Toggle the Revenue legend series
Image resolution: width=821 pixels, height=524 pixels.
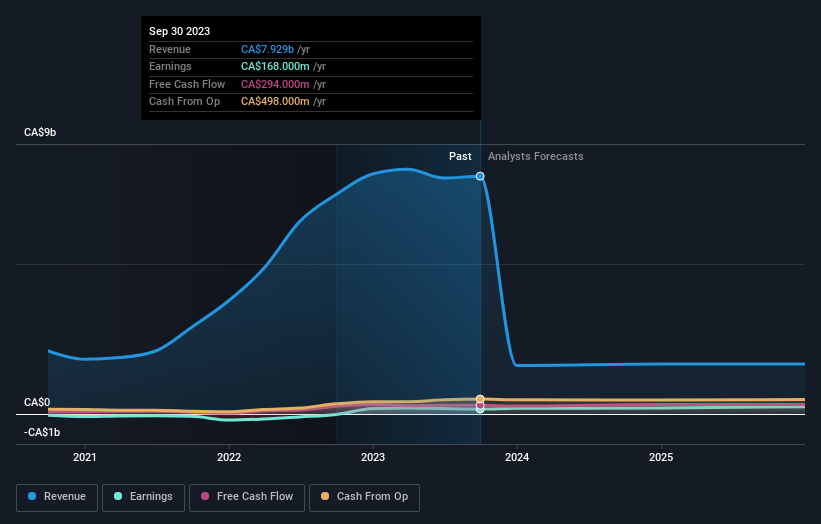tap(57, 497)
